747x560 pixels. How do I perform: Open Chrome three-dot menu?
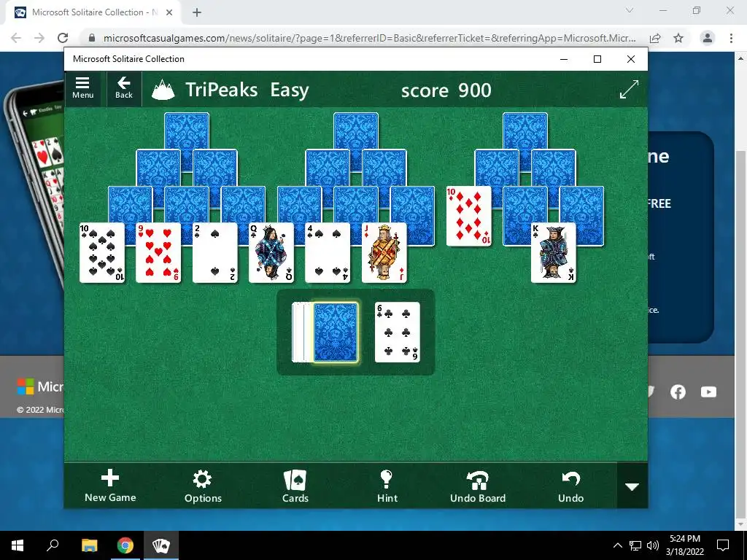click(731, 38)
